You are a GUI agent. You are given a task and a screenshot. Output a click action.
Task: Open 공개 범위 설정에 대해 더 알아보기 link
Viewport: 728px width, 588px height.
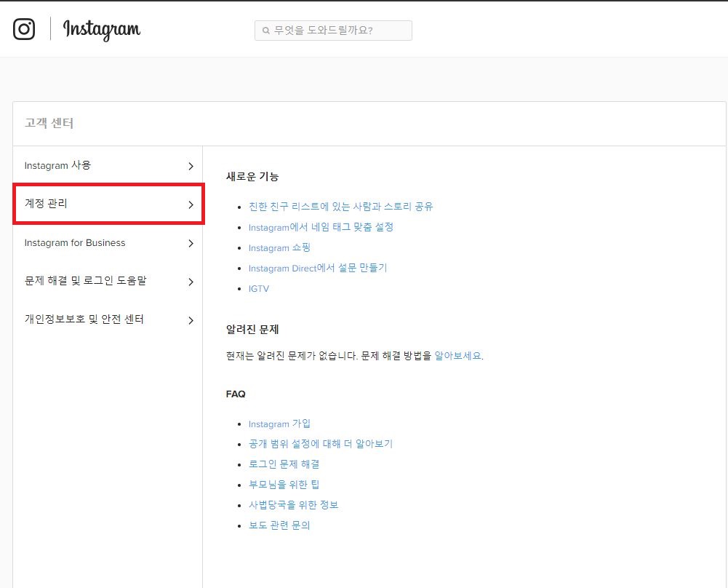320,444
